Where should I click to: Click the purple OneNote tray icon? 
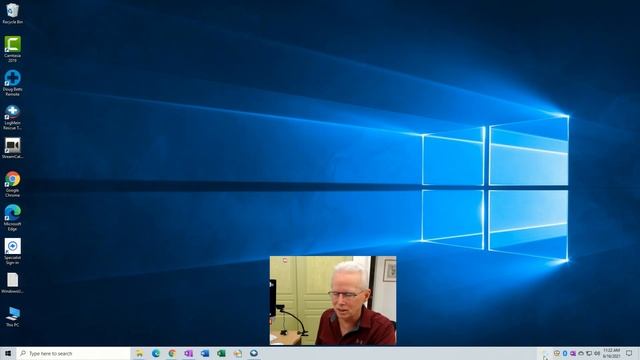point(573,353)
